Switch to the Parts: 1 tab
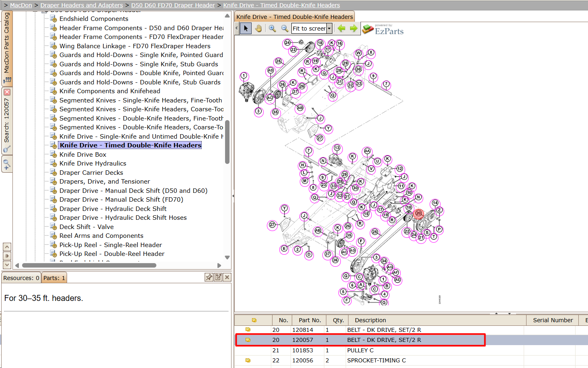The width and height of the screenshot is (588, 368). click(x=54, y=278)
